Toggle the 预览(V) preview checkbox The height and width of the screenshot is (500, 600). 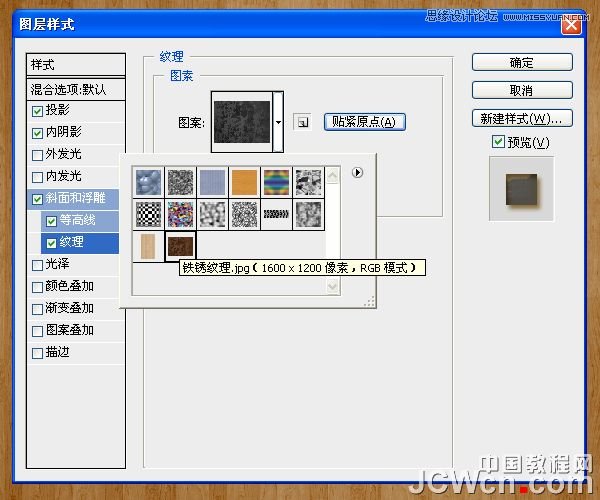(498, 142)
